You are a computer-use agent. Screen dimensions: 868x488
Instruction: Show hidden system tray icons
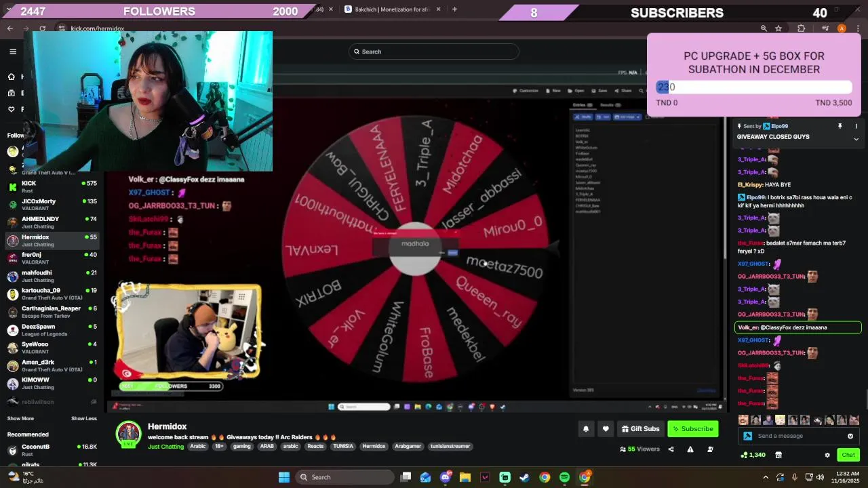pos(766,477)
